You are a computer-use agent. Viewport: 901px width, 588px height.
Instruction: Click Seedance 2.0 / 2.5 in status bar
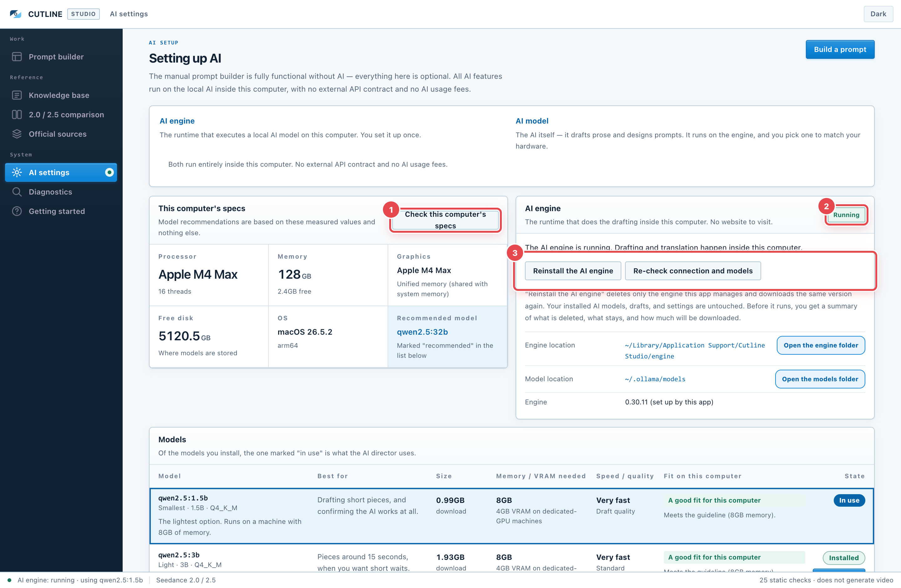(186, 580)
